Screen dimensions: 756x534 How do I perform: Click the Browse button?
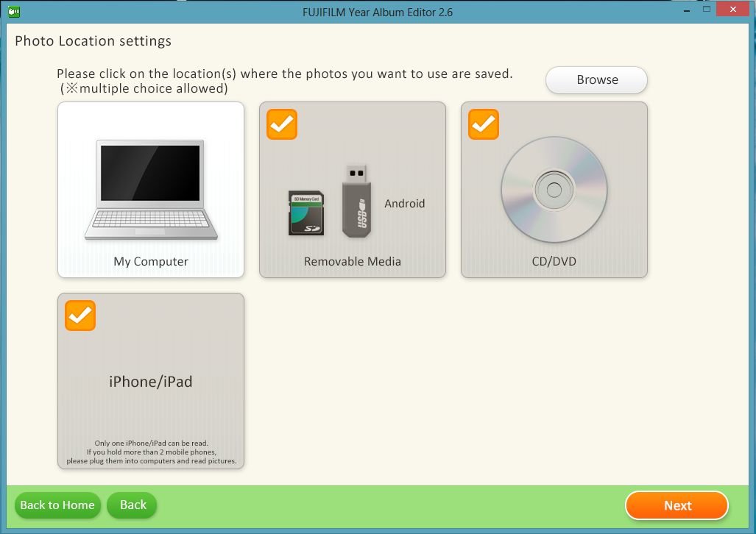[x=596, y=80]
